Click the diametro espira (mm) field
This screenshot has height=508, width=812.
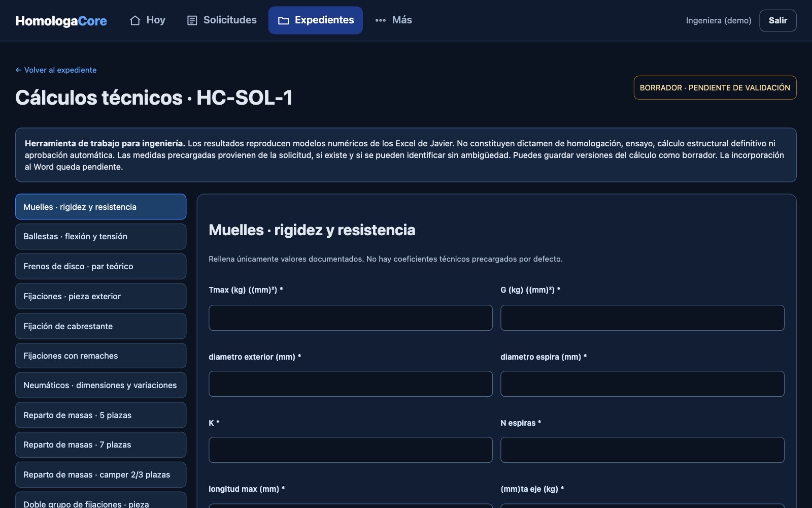coord(642,384)
